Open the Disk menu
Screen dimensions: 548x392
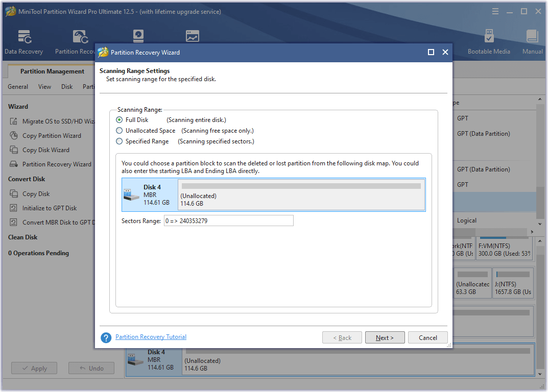coord(67,87)
